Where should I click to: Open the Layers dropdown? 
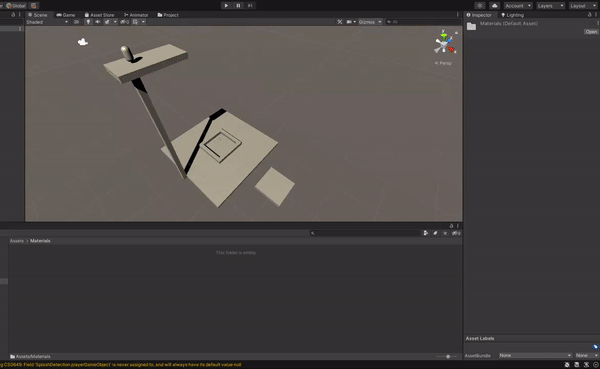[x=550, y=6]
